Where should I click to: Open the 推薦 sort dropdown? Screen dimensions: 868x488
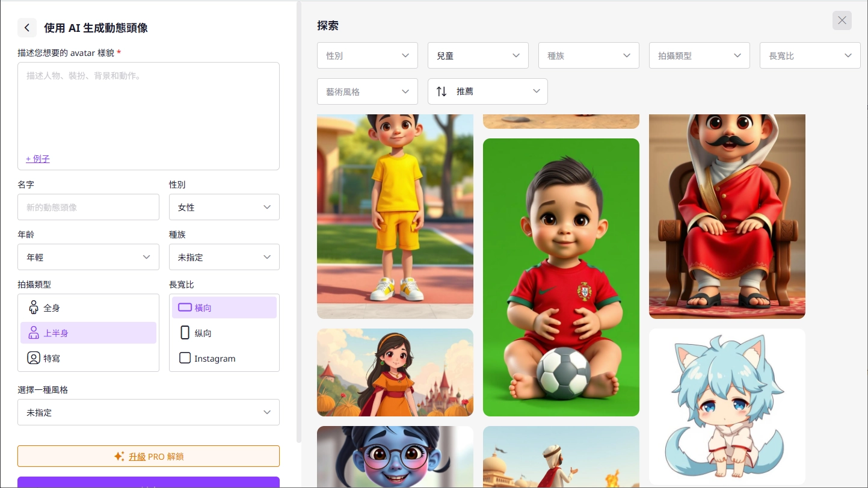[x=488, y=91]
